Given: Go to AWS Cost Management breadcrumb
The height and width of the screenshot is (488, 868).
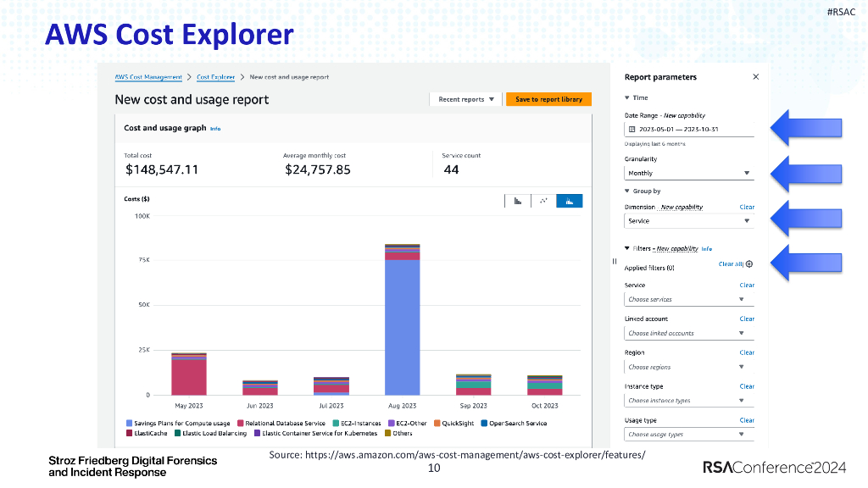Looking at the screenshot, I should 148,77.
